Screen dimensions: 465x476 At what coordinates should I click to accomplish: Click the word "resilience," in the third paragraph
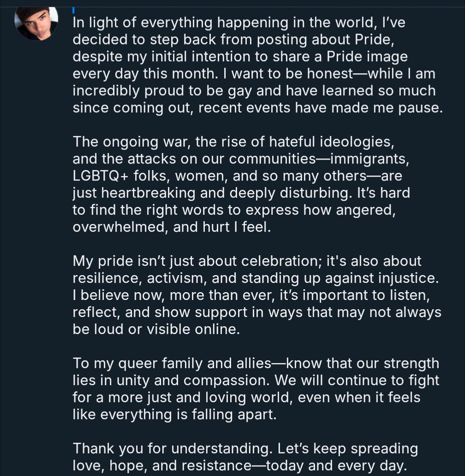107,278
